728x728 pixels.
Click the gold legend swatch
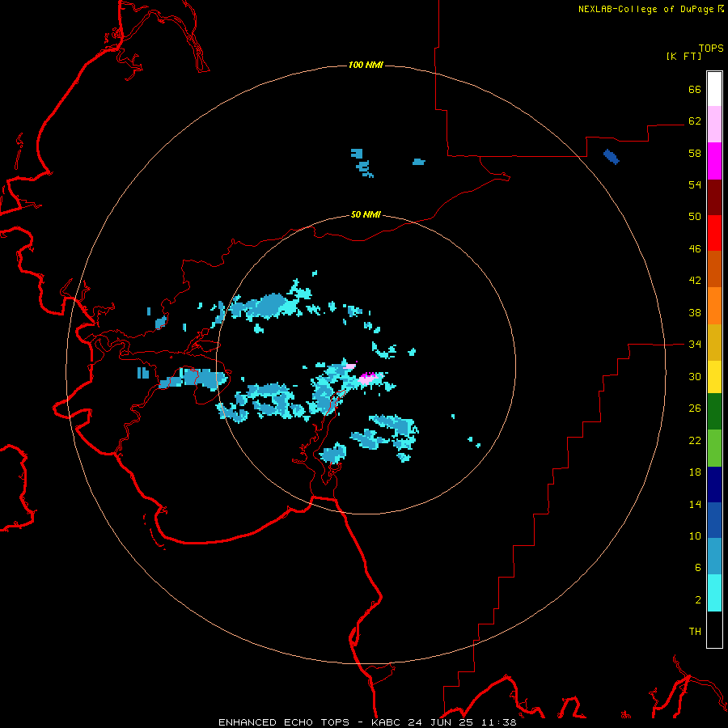(x=714, y=342)
